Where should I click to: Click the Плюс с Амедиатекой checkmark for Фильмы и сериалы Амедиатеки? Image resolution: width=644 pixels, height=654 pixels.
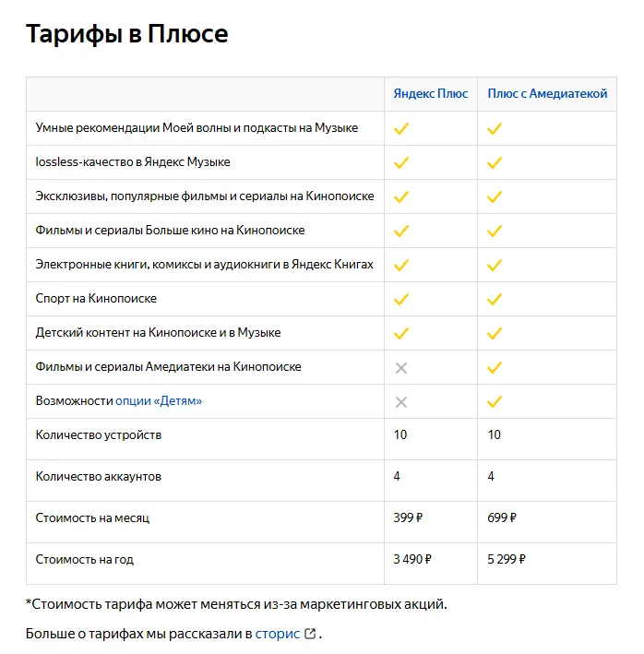(495, 368)
